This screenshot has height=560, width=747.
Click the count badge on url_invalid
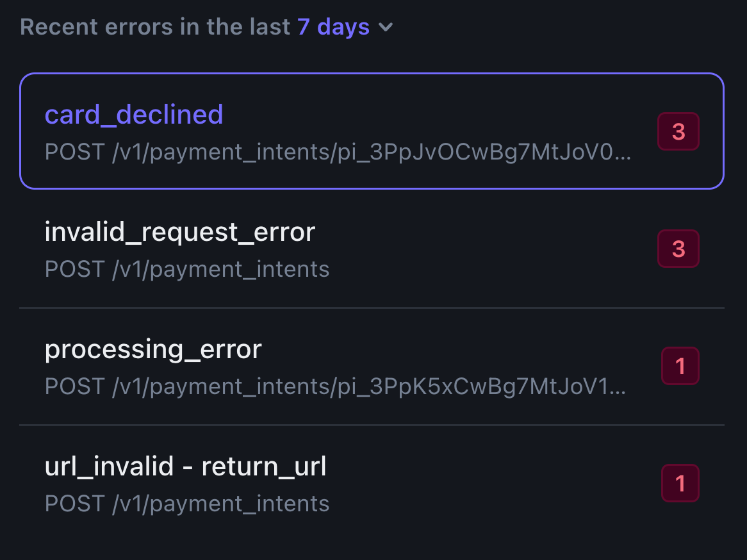click(680, 483)
